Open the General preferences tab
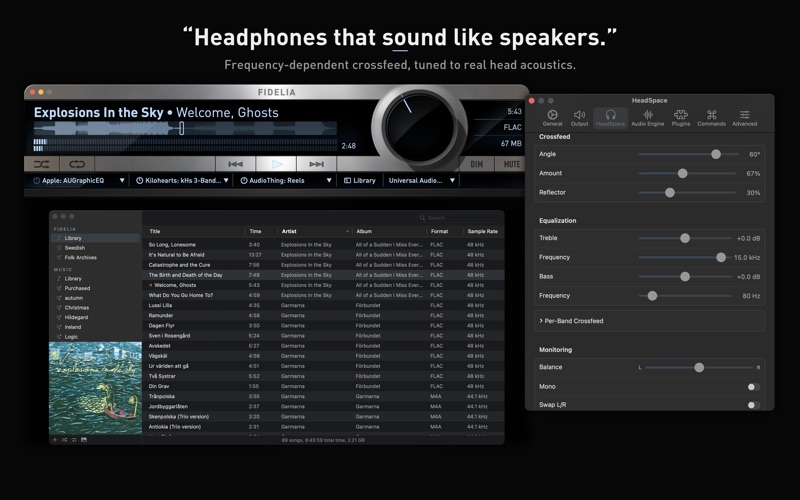 coord(552,118)
